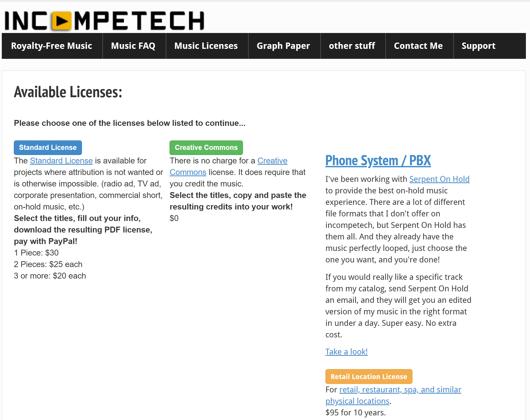The height and width of the screenshot is (420, 530).
Task: Open the Support page
Action: tap(478, 46)
